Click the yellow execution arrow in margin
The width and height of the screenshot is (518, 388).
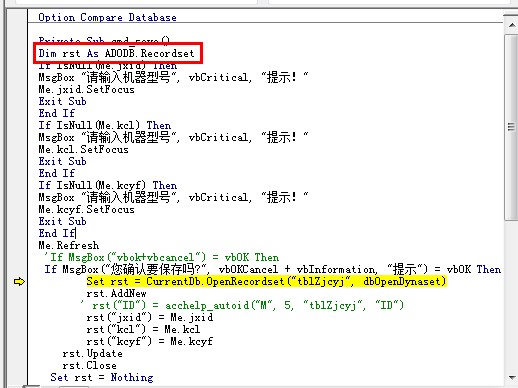point(19,282)
